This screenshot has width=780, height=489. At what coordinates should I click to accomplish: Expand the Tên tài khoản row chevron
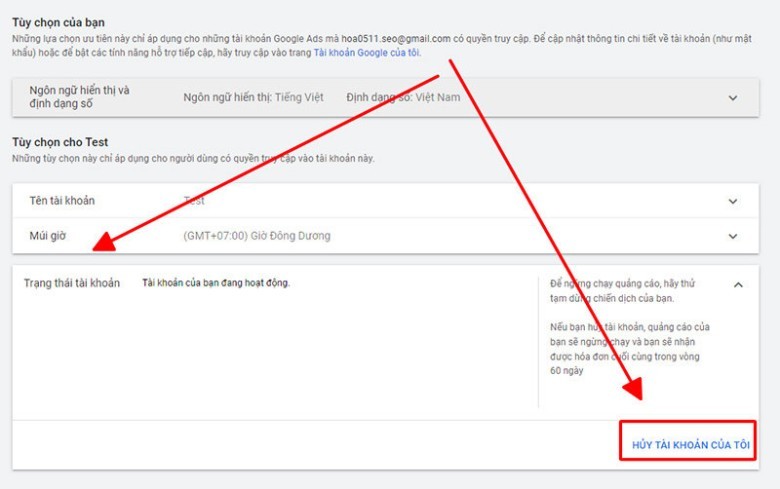[733, 201]
